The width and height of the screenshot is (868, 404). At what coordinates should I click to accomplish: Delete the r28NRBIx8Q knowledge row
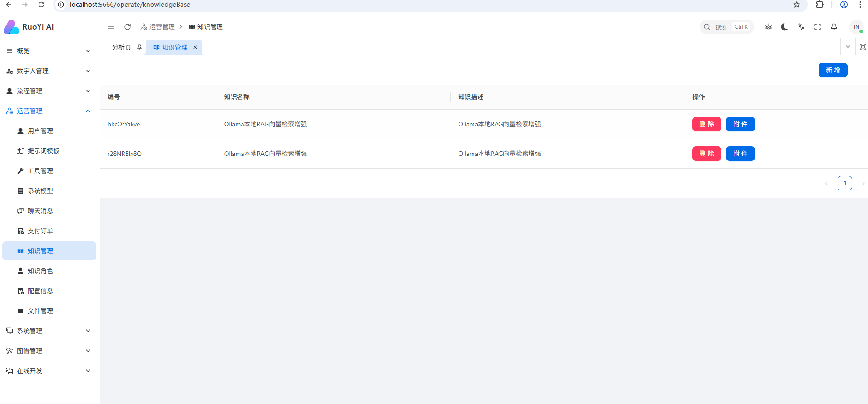(x=706, y=154)
